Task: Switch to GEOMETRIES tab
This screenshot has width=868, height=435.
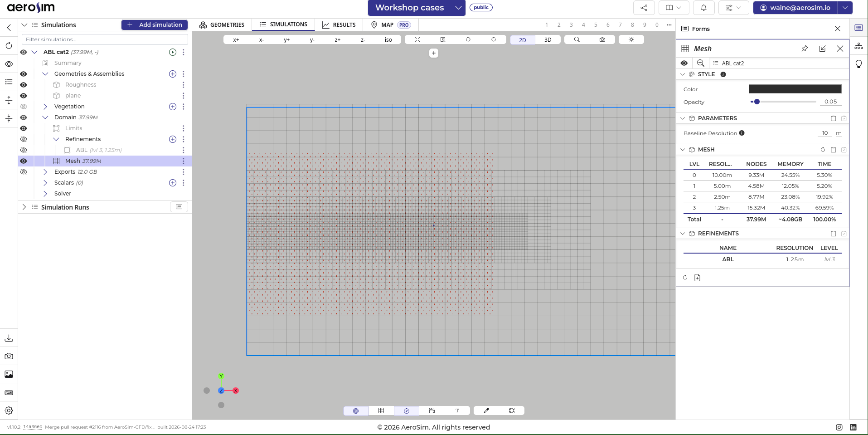Action: coord(222,25)
